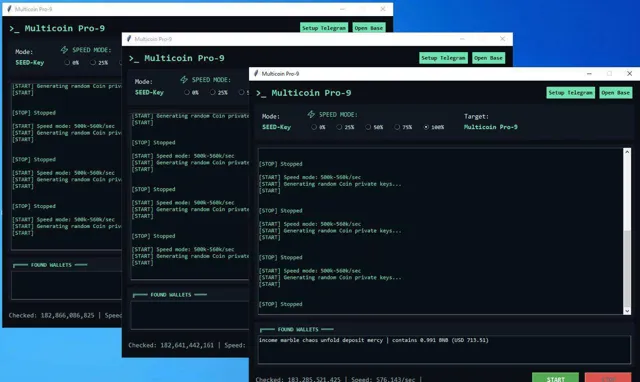640x382 pixels.
Task: Click the last [STOP] Stopped line in front log
Action: pyautogui.click(x=281, y=304)
